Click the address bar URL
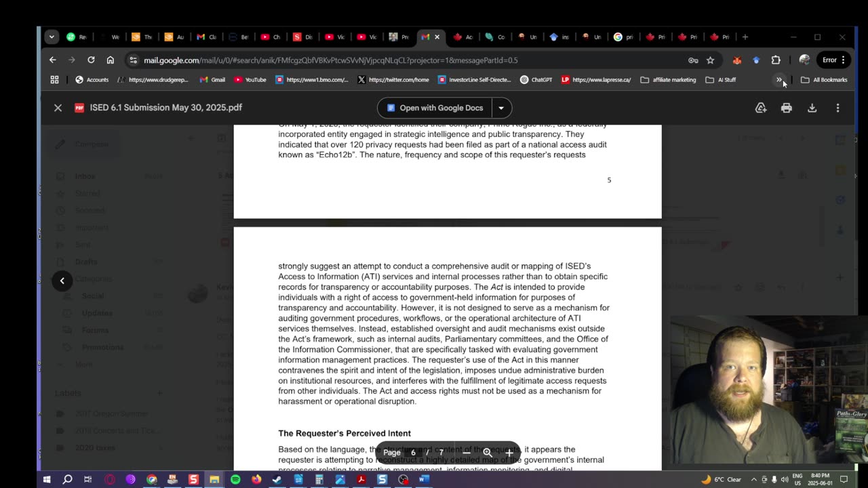 [x=330, y=60]
